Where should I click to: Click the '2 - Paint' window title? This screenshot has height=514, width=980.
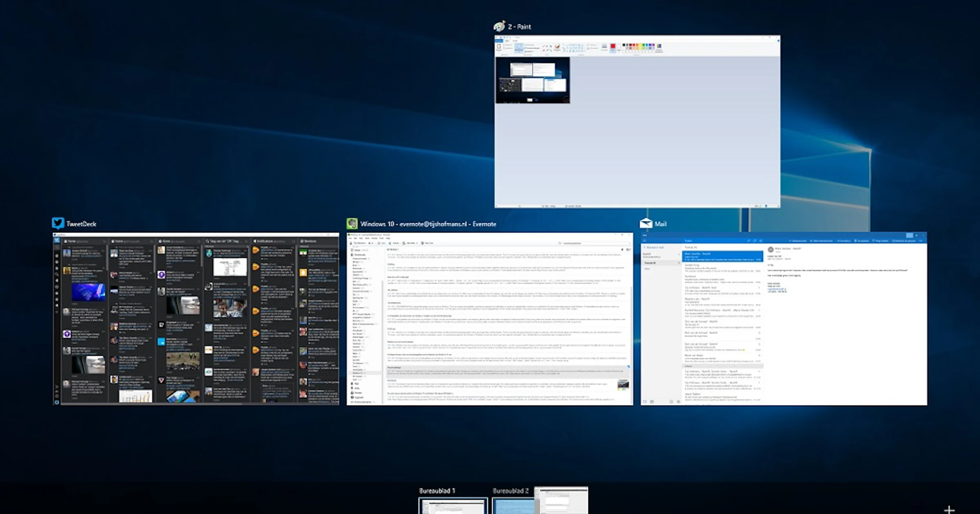click(519, 27)
